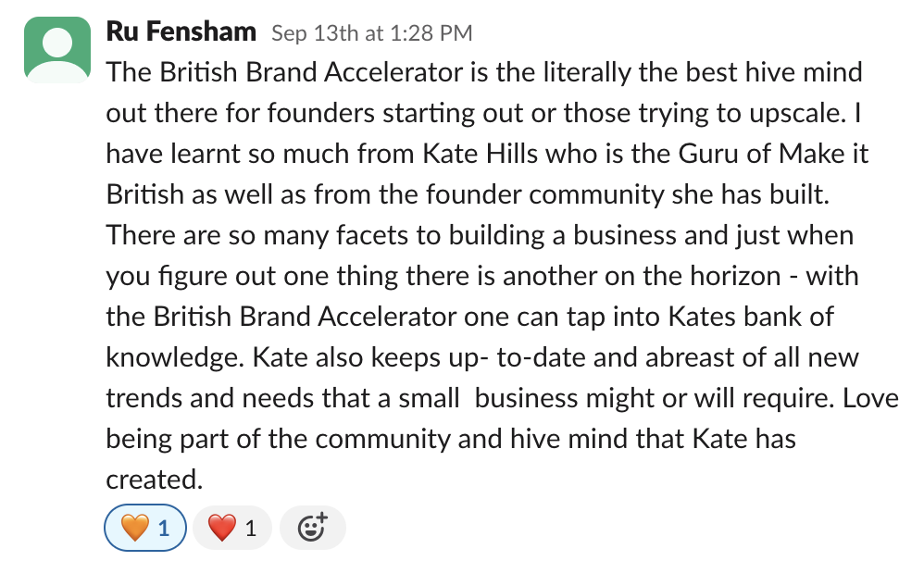The width and height of the screenshot is (924, 561).
Task: Click the Ru Fensham sender name
Action: (181, 31)
